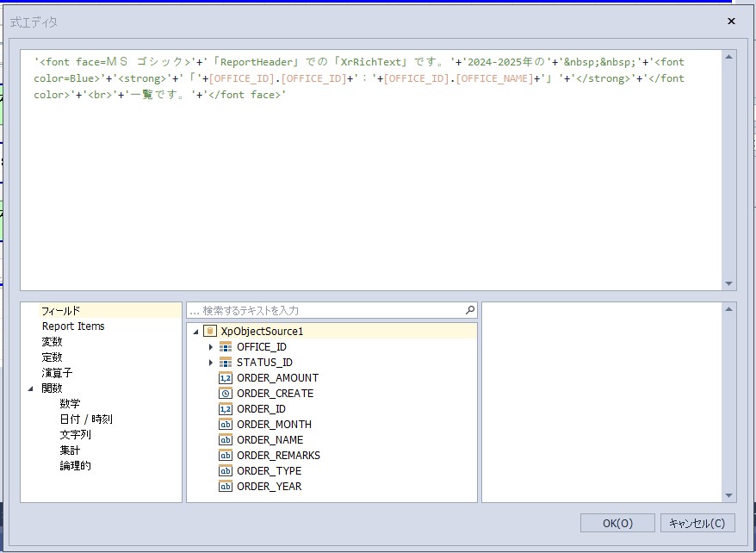Expand the OFFICE_ID tree node
The width and height of the screenshot is (756, 553).
210,346
